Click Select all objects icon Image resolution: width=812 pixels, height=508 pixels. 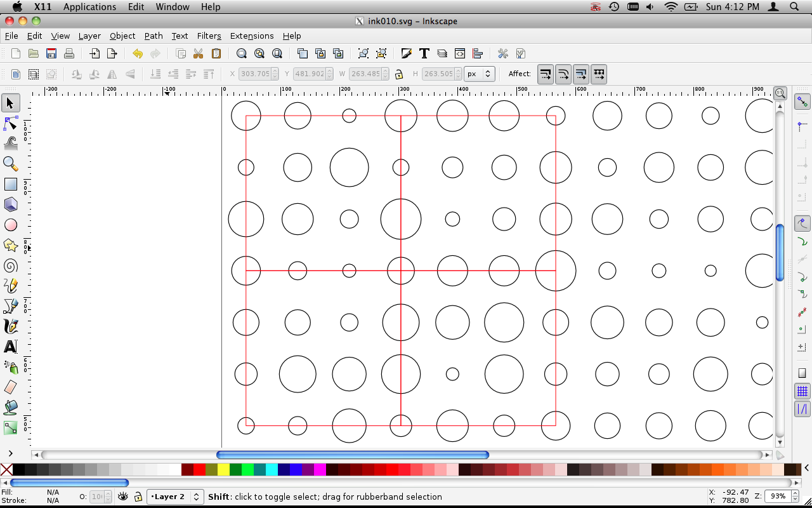click(16, 74)
